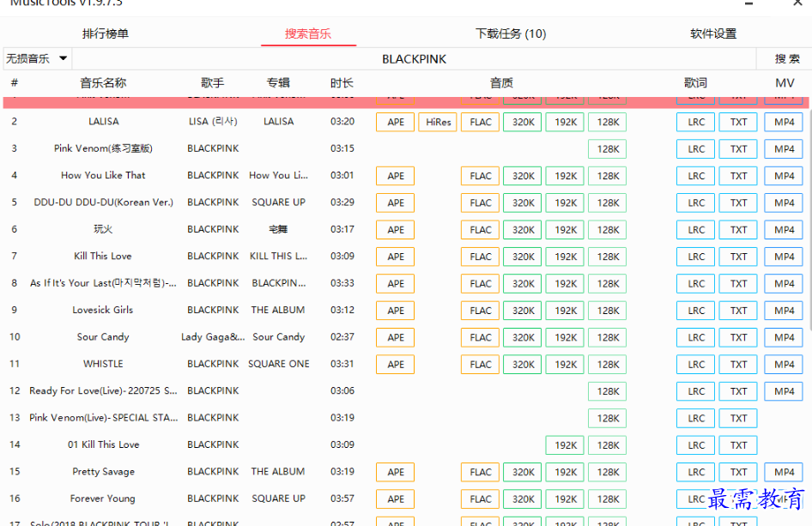Download TXT lyrics for row 7 Kill This Love
Image resolution: width=812 pixels, height=526 pixels.
(x=738, y=257)
